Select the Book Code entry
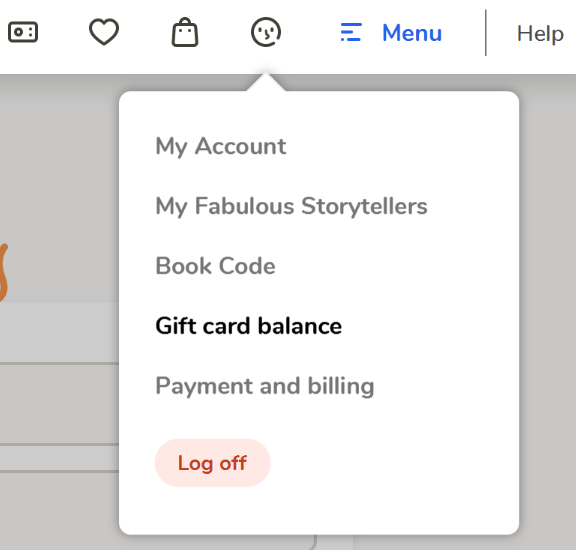This screenshot has height=550, width=576. (215, 266)
